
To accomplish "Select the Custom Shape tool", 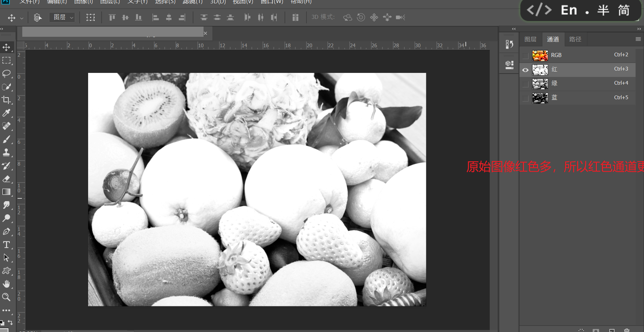I will click(6, 271).
